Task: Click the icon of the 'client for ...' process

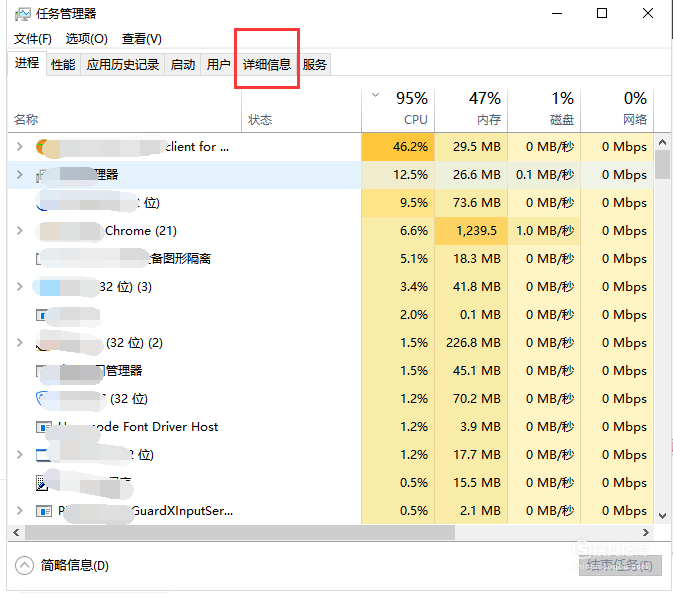Action: 43,147
